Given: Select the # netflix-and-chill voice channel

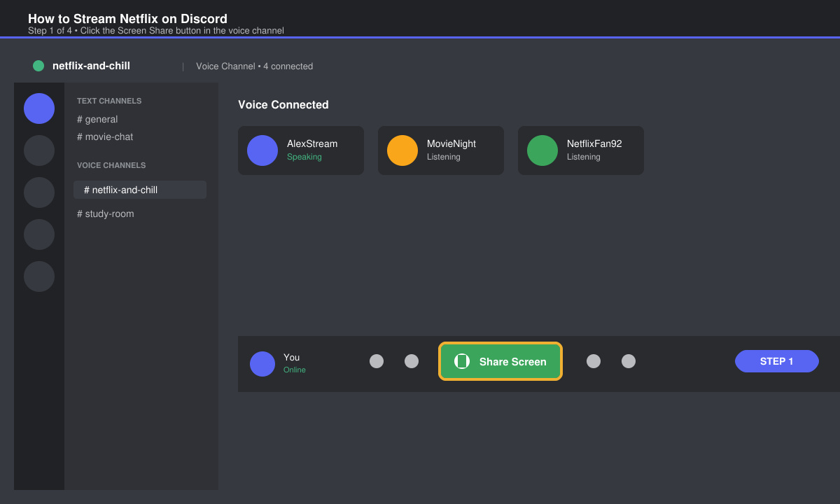Looking at the screenshot, I should (x=140, y=190).
